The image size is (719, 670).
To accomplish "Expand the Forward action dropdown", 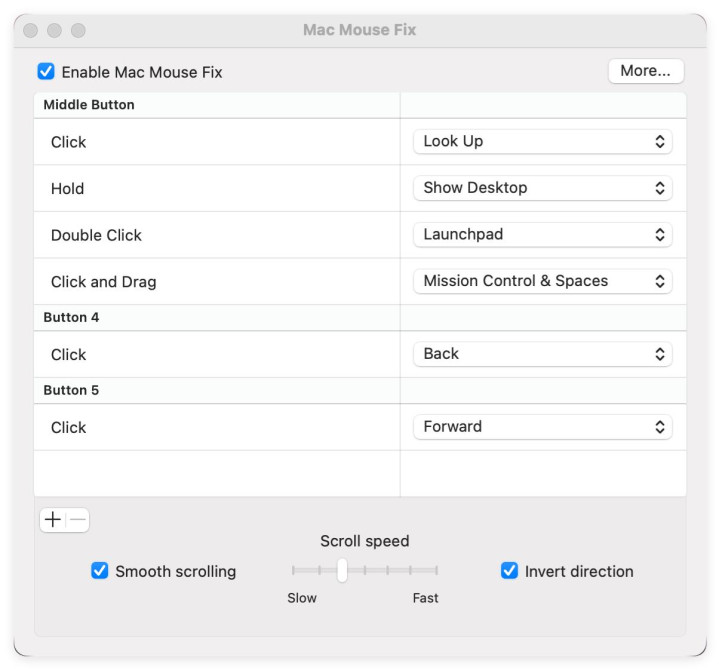I will (x=542, y=427).
